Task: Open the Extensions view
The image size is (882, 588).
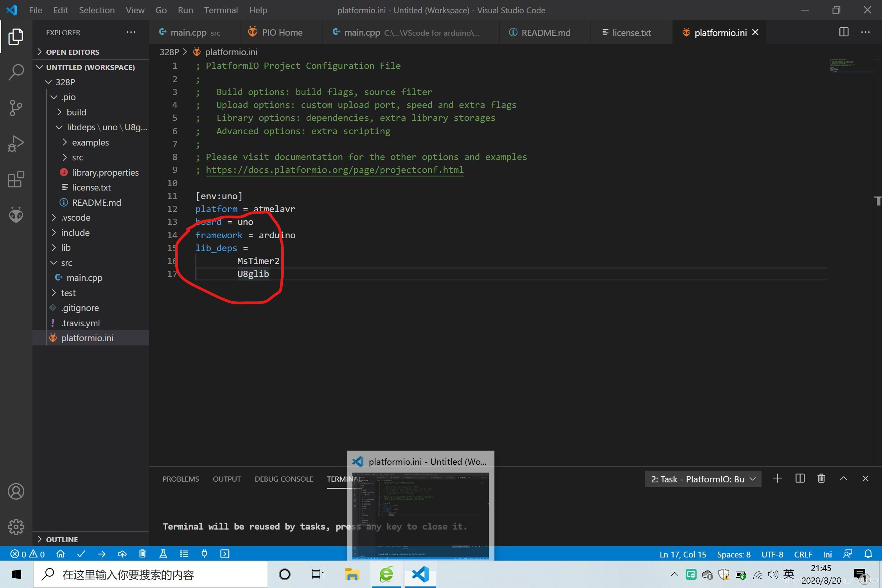Action: coord(16,180)
